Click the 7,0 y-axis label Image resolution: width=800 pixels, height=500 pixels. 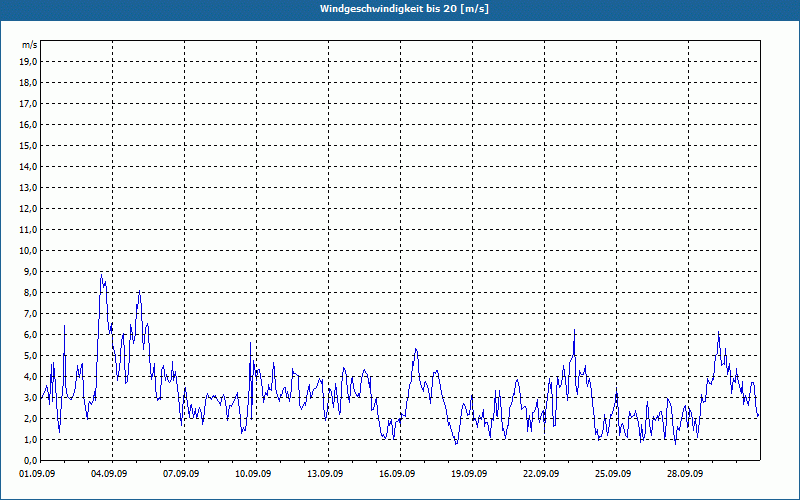point(30,313)
